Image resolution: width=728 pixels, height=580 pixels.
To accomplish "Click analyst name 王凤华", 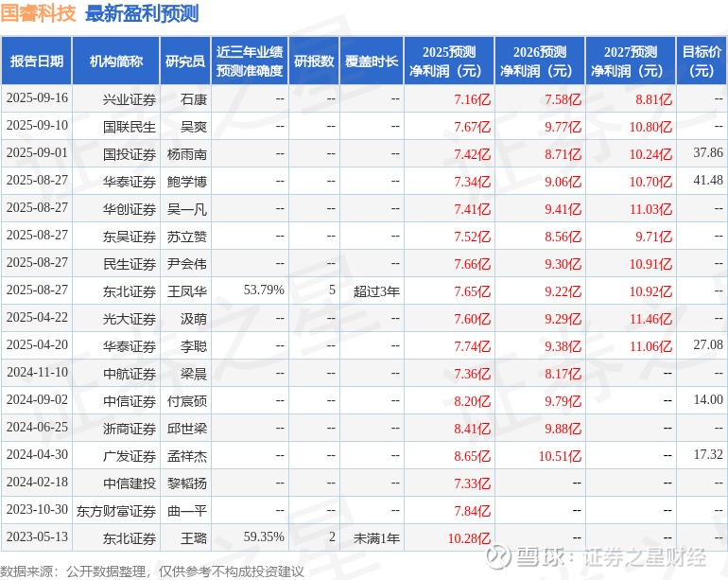I will (x=186, y=291).
